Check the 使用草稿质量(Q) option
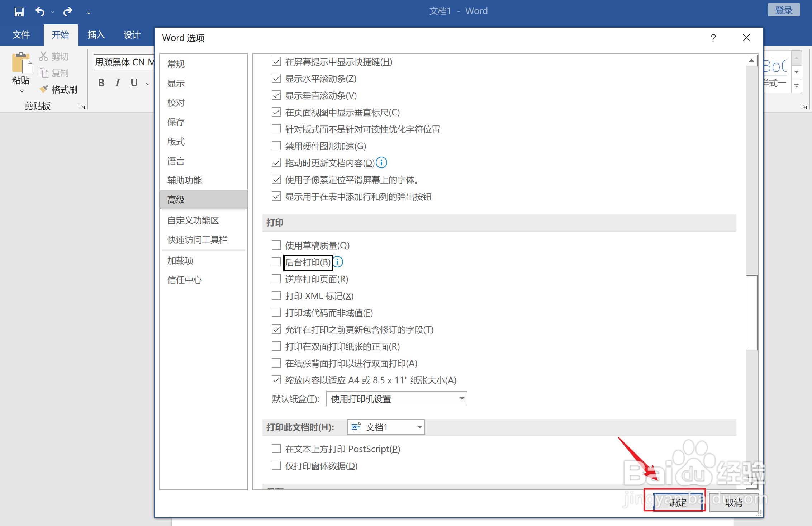Screen dimensions: 812x526 click(276, 245)
